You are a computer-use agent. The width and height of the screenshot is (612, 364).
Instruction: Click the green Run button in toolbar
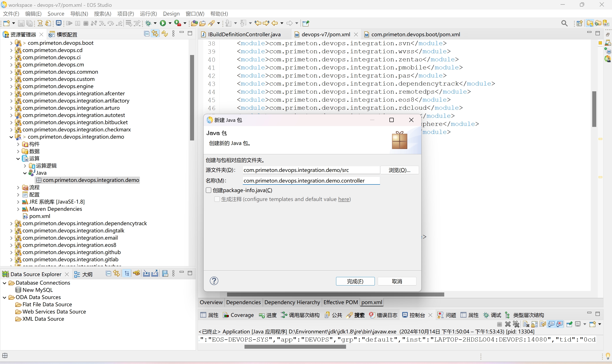coord(163,23)
